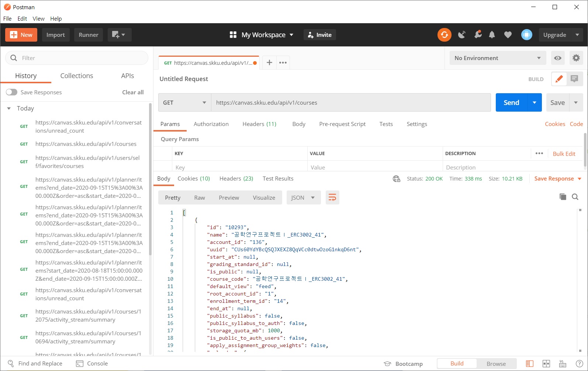This screenshot has width=588, height=371.
Task: Open the Save Response dropdown
Action: pyautogui.click(x=558, y=179)
